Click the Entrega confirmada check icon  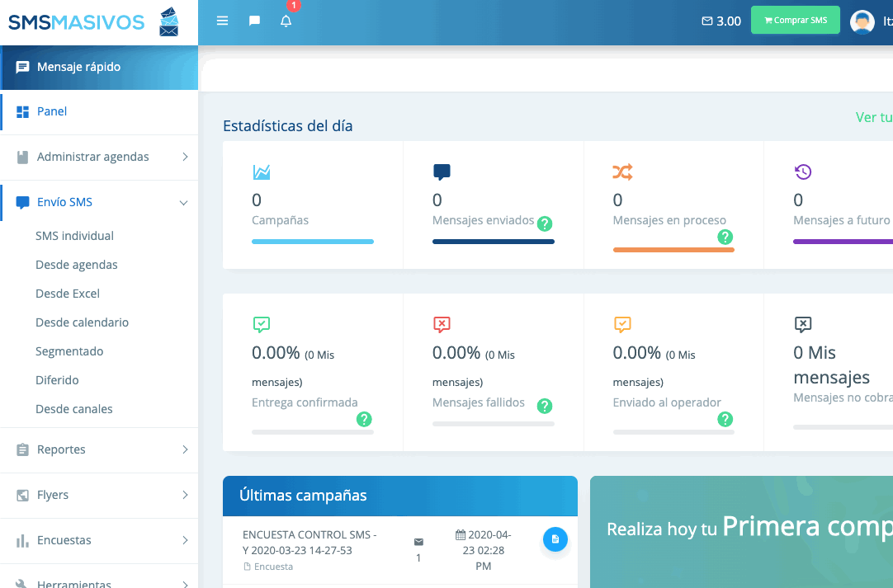click(262, 324)
